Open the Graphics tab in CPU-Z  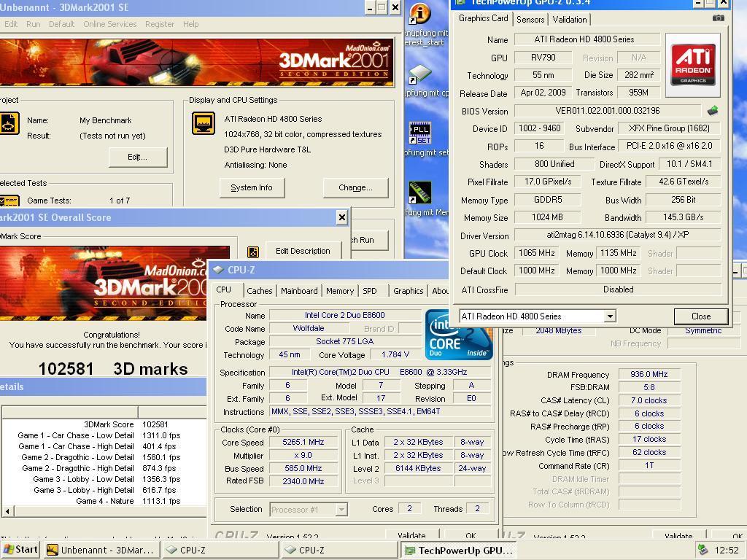click(409, 291)
